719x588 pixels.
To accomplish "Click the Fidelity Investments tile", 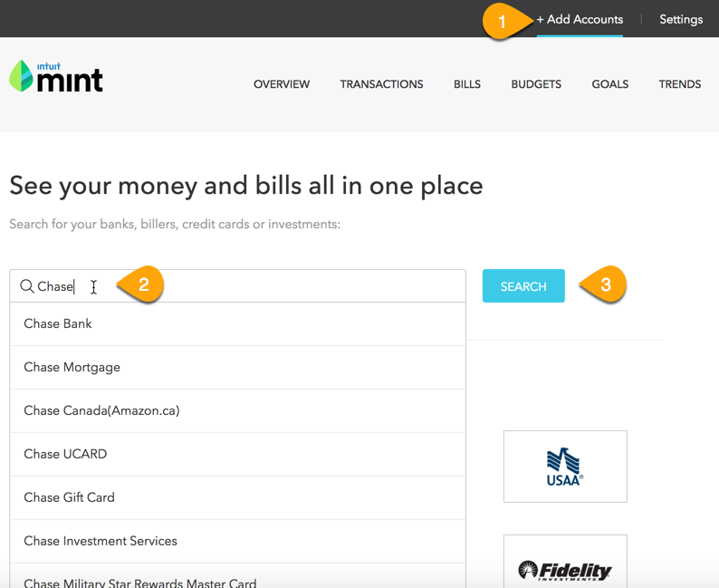I will pos(565,562).
